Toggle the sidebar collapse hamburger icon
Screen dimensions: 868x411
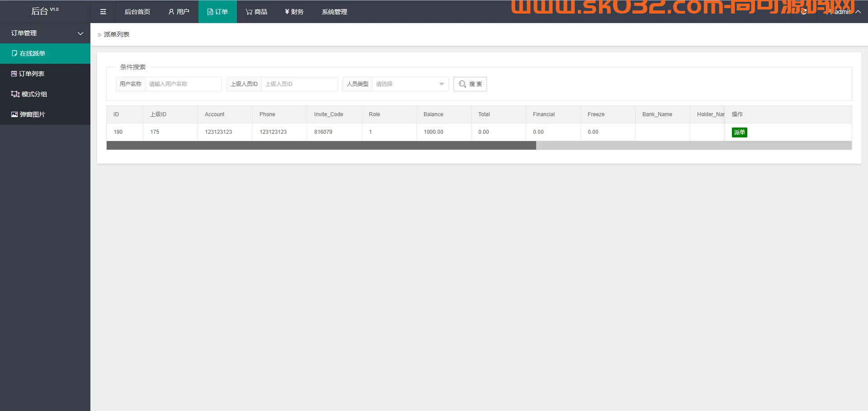point(103,12)
